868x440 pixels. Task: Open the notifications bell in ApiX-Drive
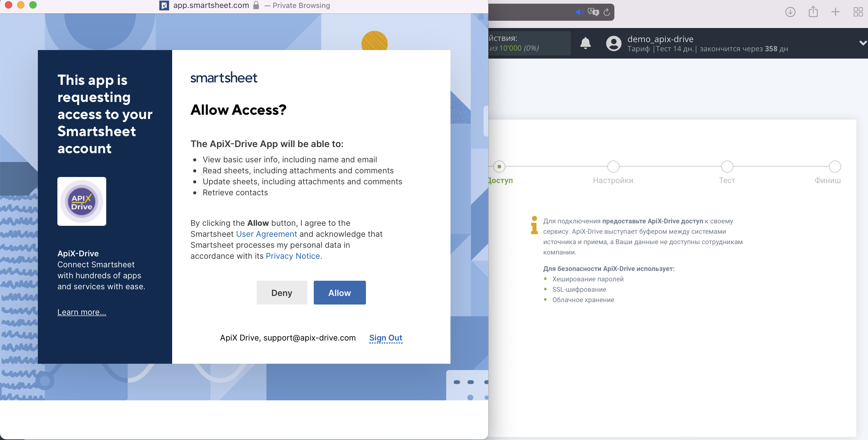(x=586, y=43)
